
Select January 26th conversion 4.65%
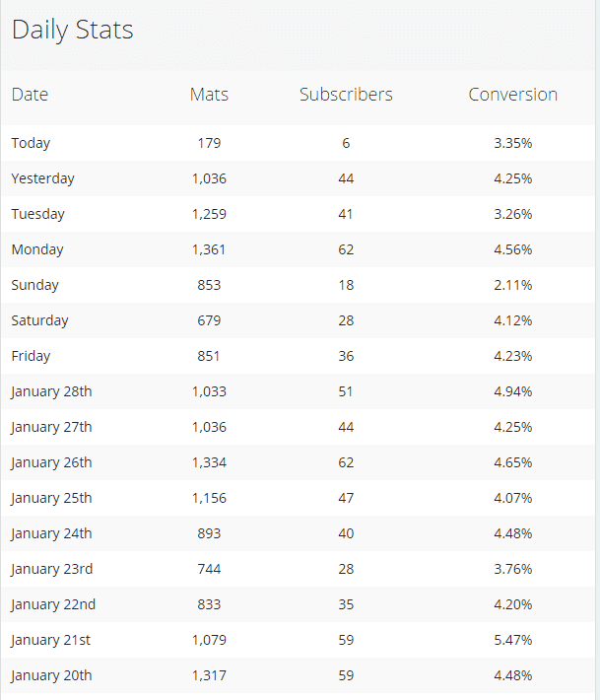tap(512, 462)
